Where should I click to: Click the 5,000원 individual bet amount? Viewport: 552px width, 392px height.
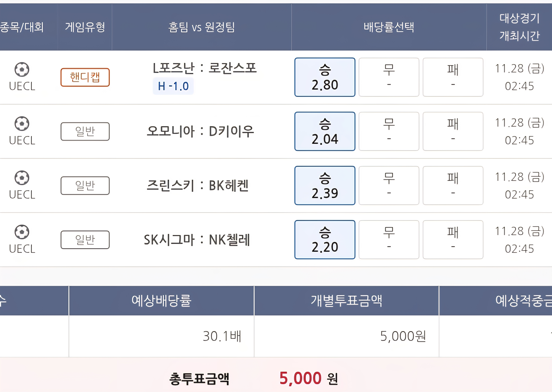[403, 336]
